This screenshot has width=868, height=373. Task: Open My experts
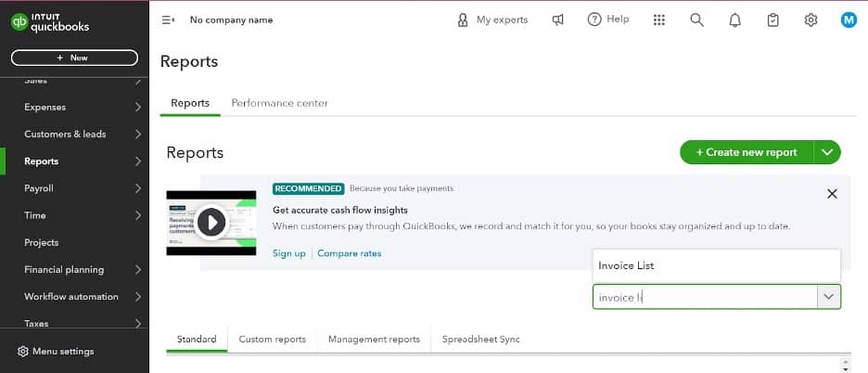click(492, 19)
